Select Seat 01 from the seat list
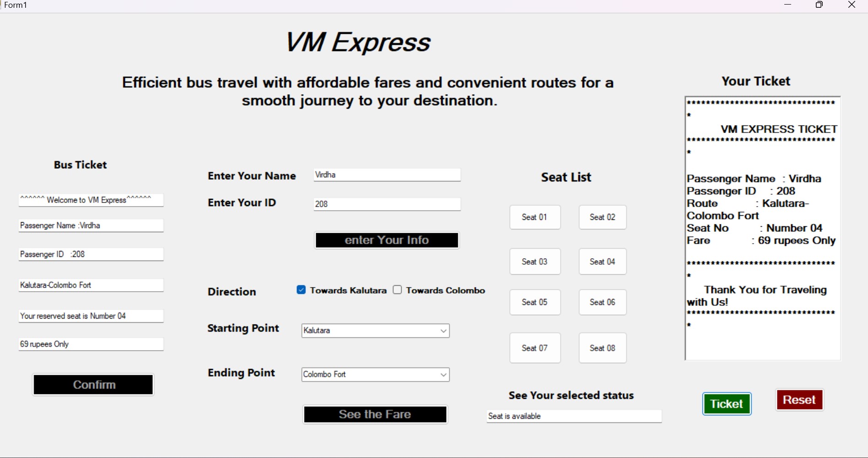 click(x=534, y=217)
